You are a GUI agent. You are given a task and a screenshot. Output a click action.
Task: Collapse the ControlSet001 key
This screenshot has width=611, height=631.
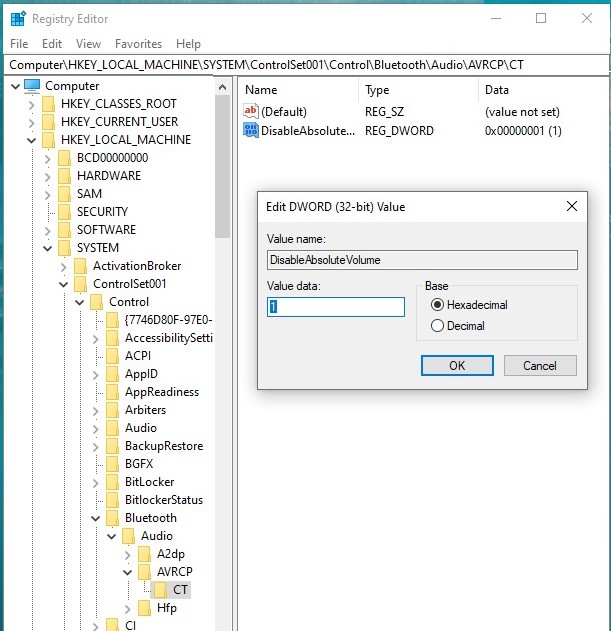pos(64,285)
